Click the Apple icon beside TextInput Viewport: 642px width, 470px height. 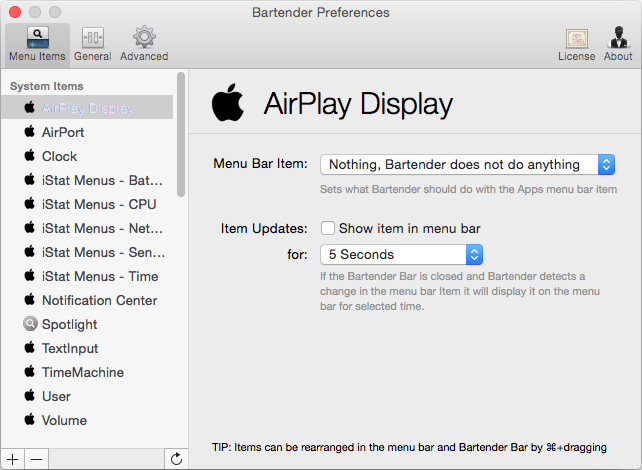point(29,348)
